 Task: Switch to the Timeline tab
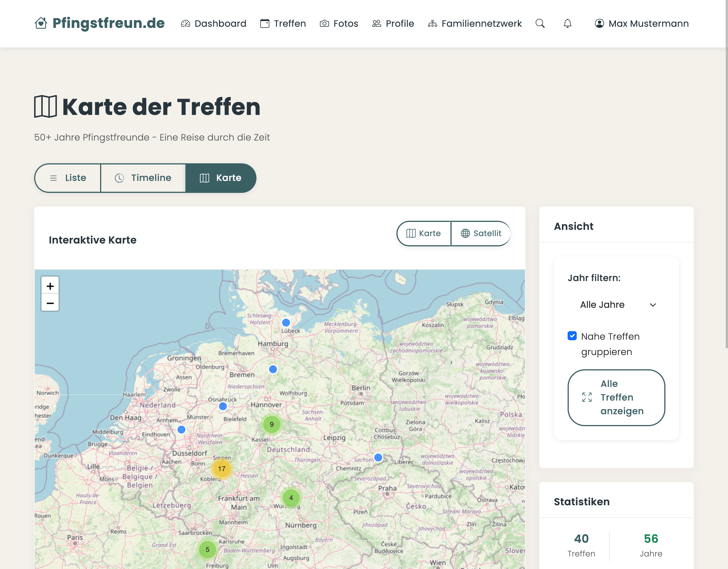pos(143,178)
